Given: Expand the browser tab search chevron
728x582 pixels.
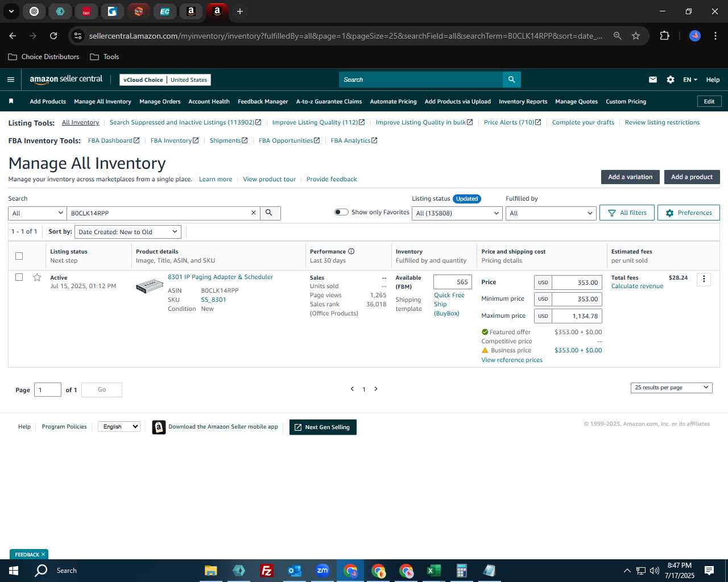Looking at the screenshot, I should (x=11, y=11).
